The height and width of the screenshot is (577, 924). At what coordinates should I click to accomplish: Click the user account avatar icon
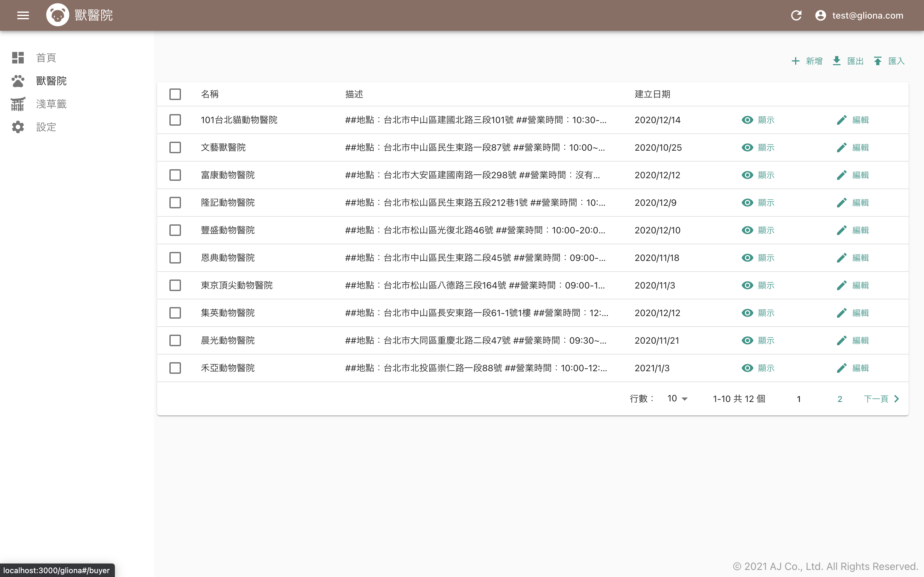[x=820, y=15]
